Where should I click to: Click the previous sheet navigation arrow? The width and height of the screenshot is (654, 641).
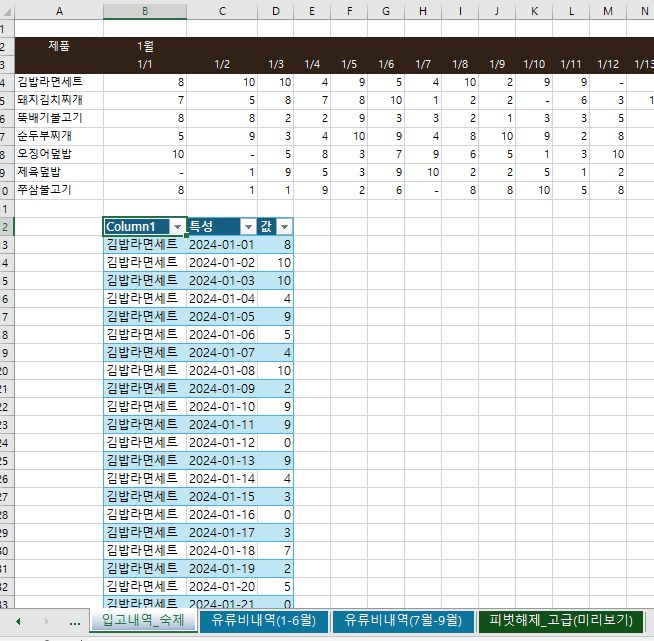pyautogui.click(x=18, y=622)
